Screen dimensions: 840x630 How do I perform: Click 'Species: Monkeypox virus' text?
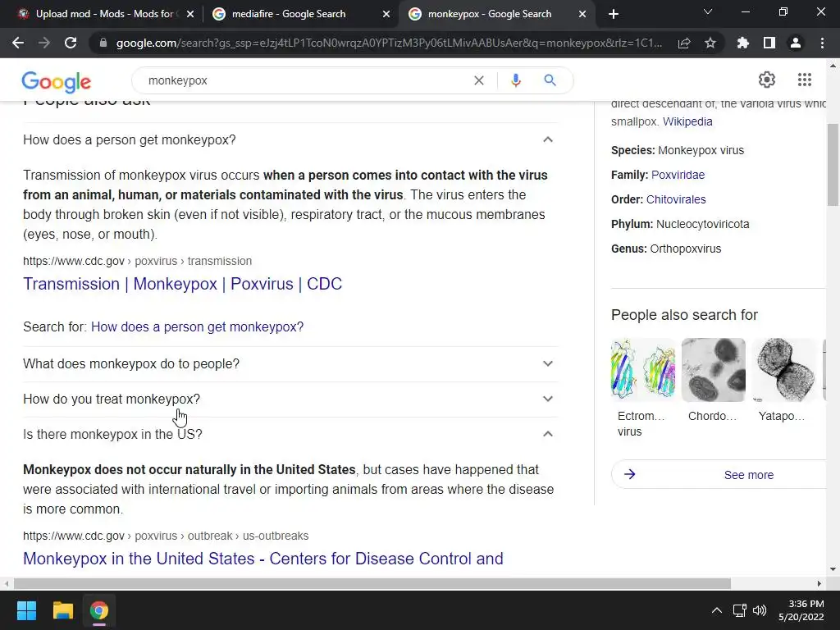[x=677, y=150]
